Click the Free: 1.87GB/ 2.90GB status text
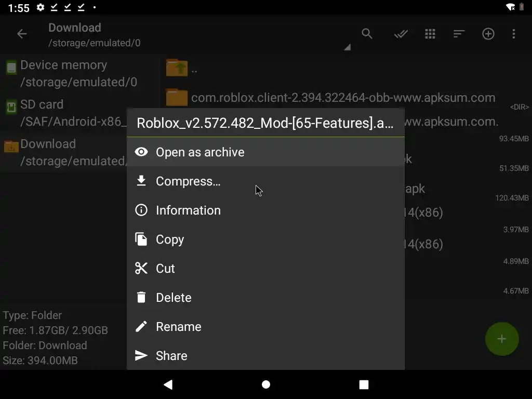 pyautogui.click(x=55, y=330)
